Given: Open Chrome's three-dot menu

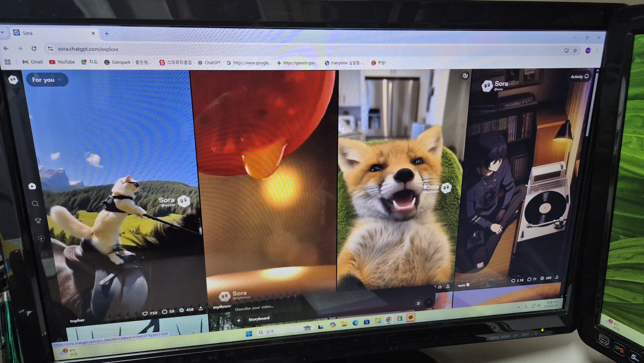Looking at the screenshot, I should [x=597, y=51].
